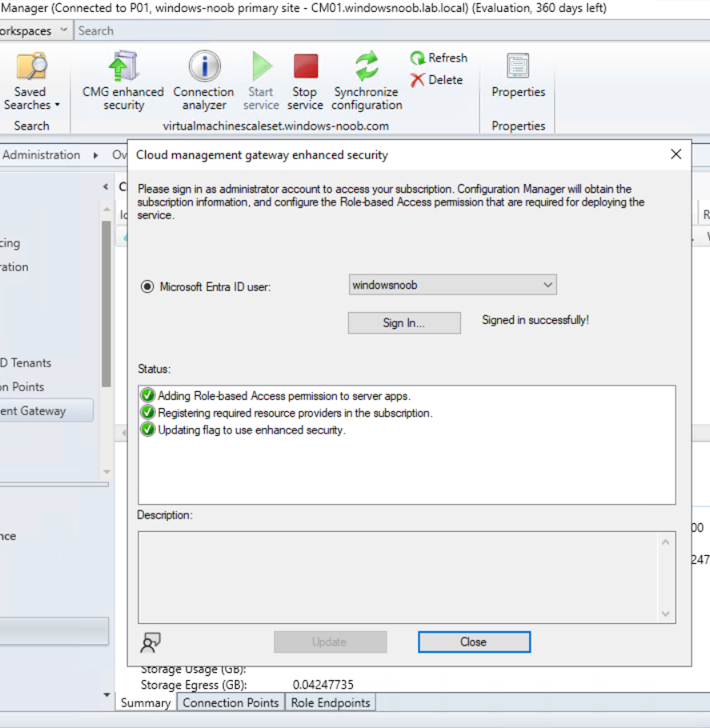The height and width of the screenshot is (728, 710).
Task: Select 'Adding Role-based Access permission' status row
Action: tap(284, 395)
